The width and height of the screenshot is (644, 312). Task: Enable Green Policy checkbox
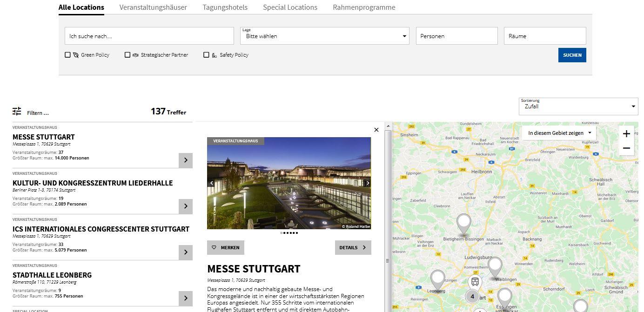[x=67, y=55]
